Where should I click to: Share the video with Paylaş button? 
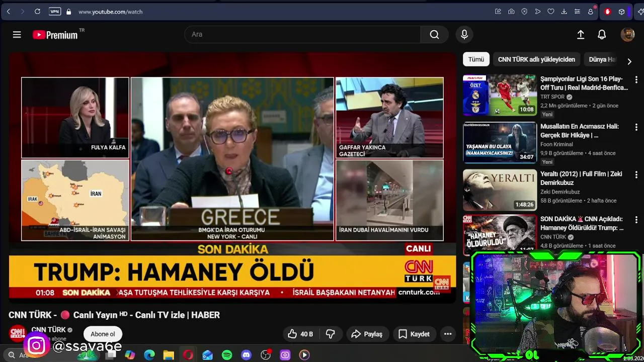367,334
